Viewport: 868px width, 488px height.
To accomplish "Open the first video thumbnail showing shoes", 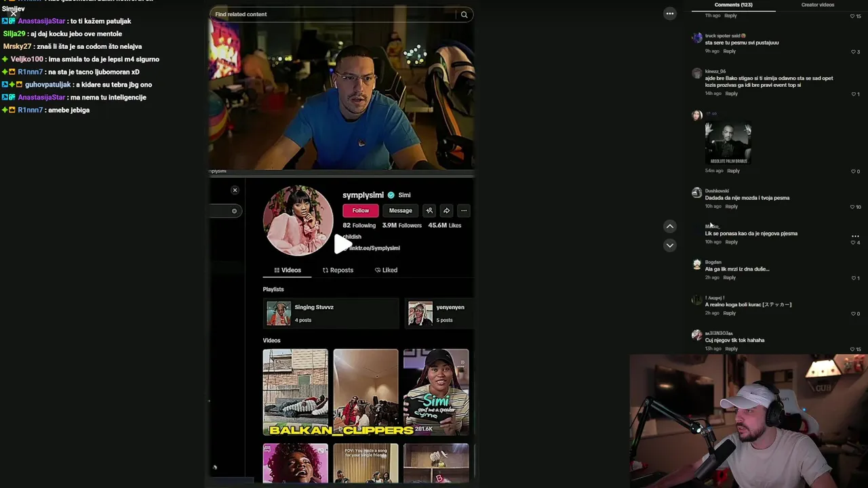I will [x=295, y=392].
